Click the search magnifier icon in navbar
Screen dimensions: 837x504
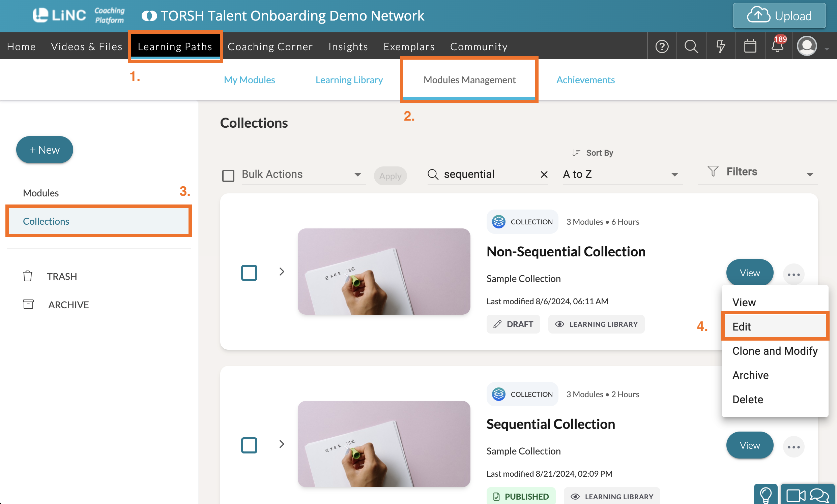point(691,46)
